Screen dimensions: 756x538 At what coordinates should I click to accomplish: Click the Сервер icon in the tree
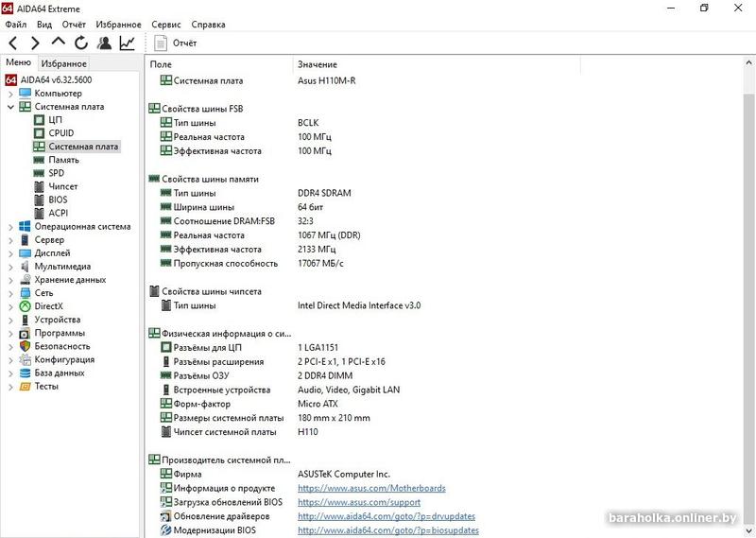click(26, 240)
